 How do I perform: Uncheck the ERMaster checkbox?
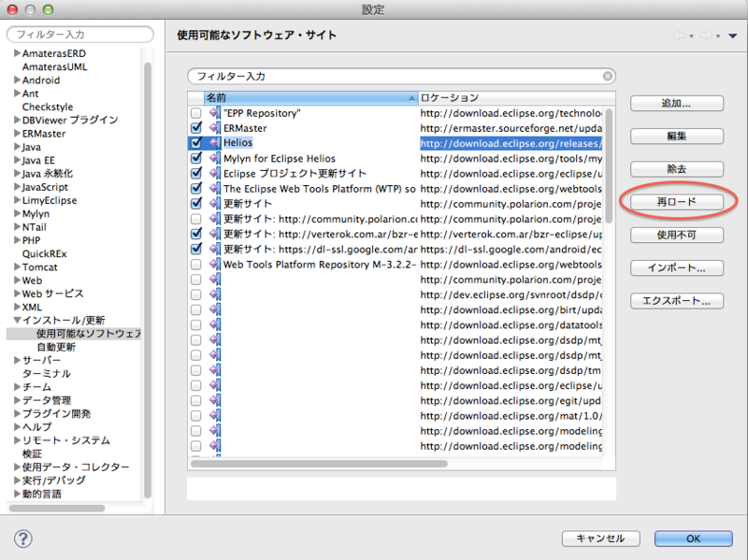pyautogui.click(x=196, y=128)
